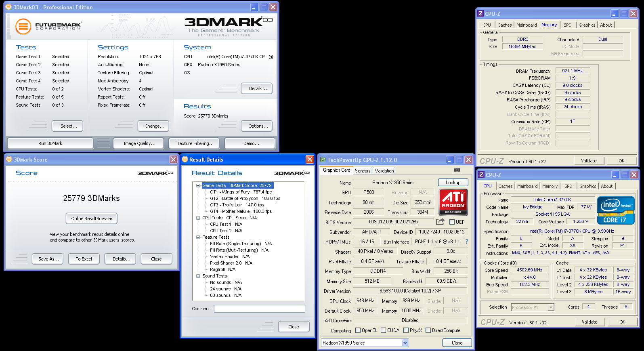Select the GT4 - Mother Nature row
Image resolution: width=644 pixels, height=351 pixels.
click(x=241, y=212)
